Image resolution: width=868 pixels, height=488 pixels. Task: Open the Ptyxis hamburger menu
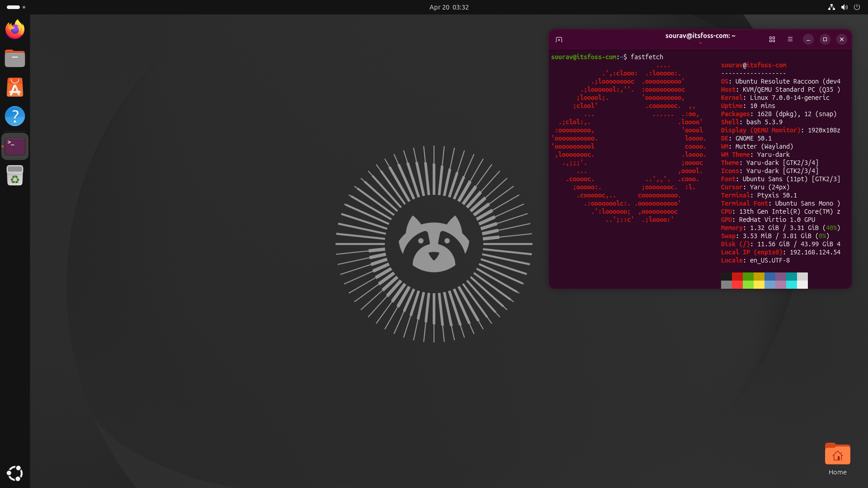(790, 39)
